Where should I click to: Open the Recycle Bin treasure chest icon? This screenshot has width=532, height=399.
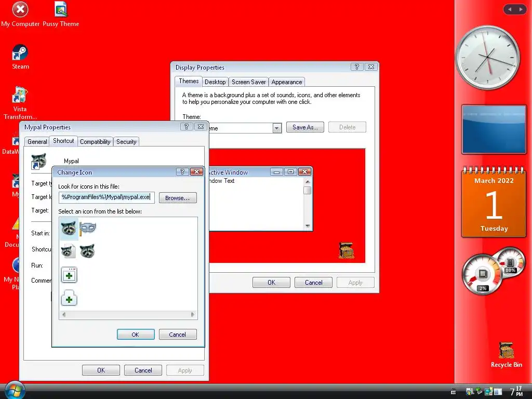coord(506,355)
